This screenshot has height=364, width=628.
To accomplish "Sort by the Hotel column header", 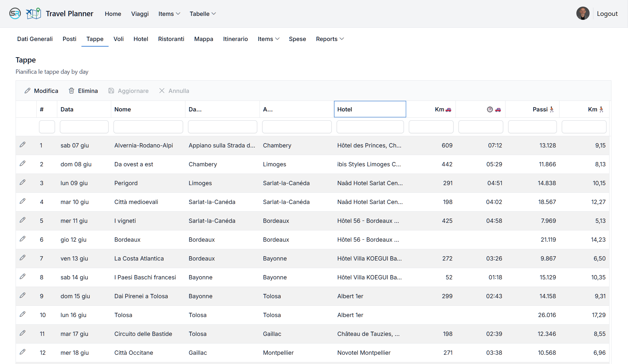I will tap(370, 109).
